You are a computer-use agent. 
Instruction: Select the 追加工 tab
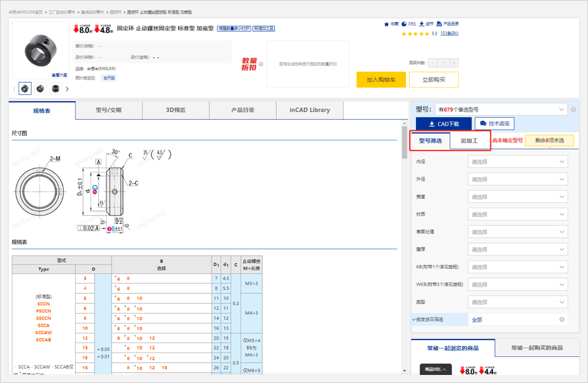(469, 141)
